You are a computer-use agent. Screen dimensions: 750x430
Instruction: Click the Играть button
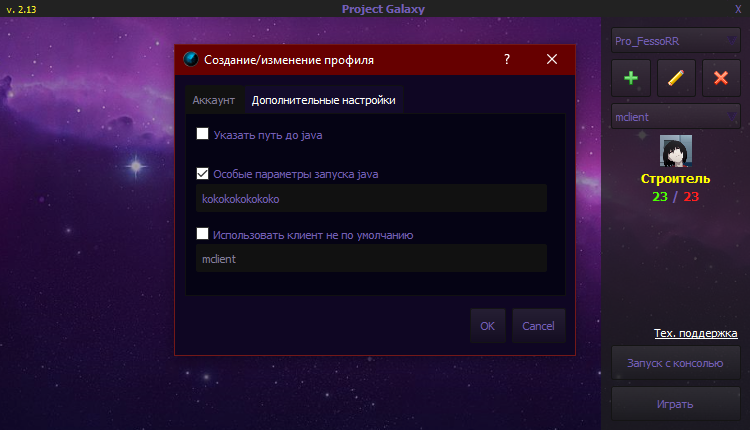click(x=675, y=405)
